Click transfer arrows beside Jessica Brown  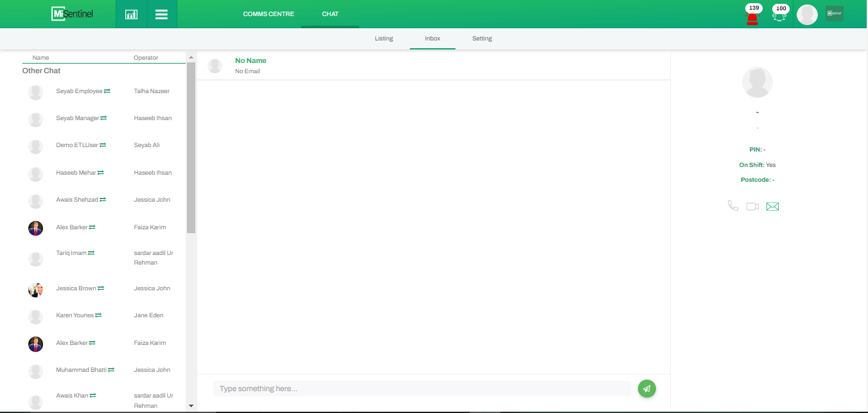[101, 288]
